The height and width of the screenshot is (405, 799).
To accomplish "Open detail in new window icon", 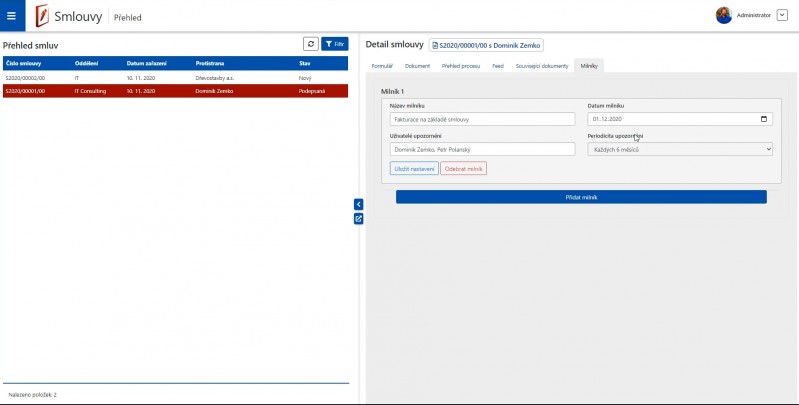I will click(358, 218).
